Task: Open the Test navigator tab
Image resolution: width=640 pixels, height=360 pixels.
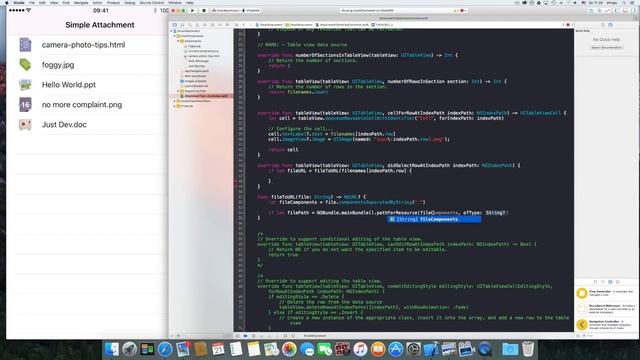Action: coord(204,25)
